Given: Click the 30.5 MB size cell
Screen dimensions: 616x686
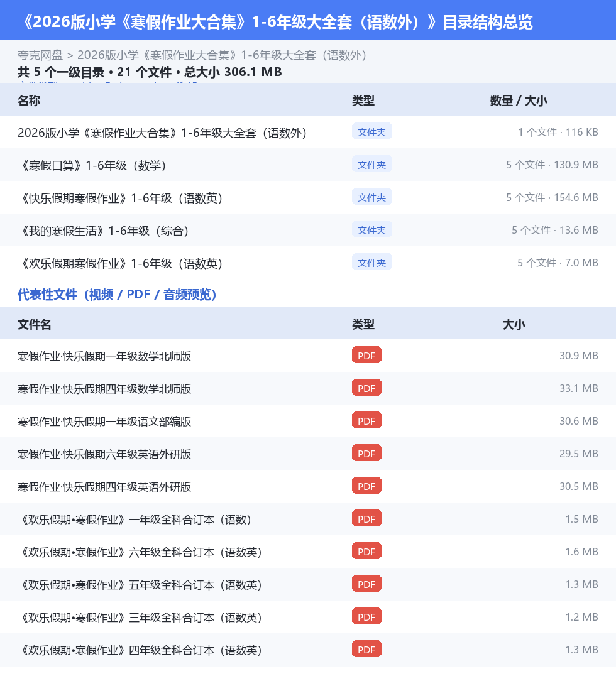Looking at the screenshot, I should click(x=579, y=486).
